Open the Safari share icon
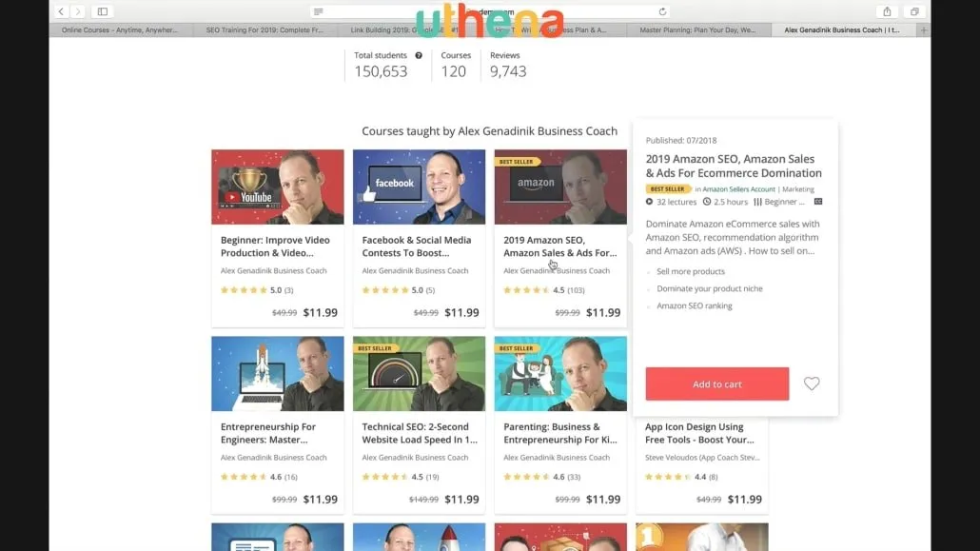Image resolution: width=980 pixels, height=551 pixels. (x=887, y=11)
